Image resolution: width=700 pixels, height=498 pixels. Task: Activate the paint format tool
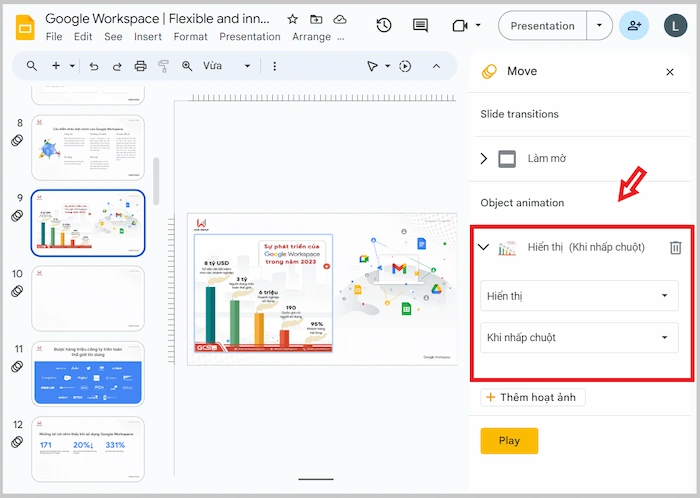(163, 66)
